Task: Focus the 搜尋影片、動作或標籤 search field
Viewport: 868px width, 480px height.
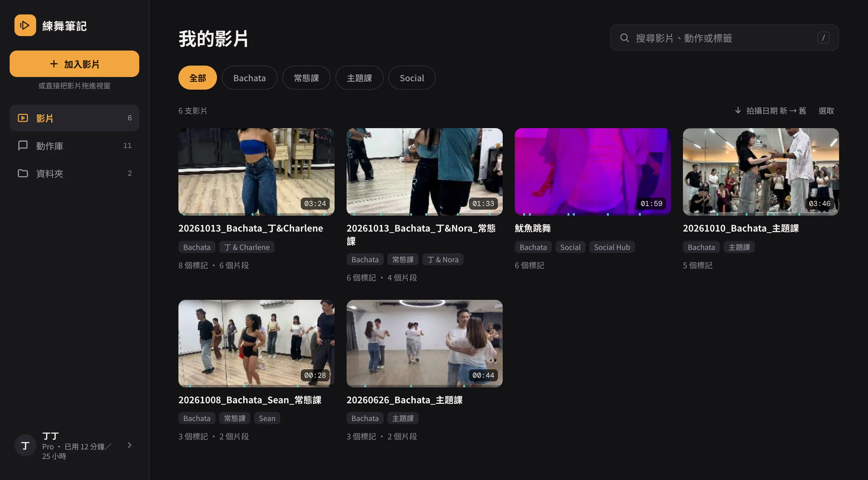Action: [x=724, y=38]
